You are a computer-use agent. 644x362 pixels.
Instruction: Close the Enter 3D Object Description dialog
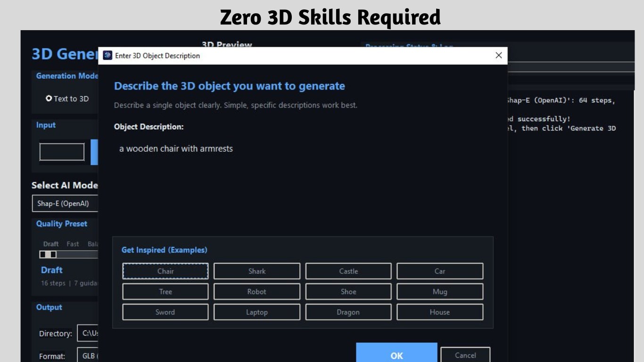point(499,56)
